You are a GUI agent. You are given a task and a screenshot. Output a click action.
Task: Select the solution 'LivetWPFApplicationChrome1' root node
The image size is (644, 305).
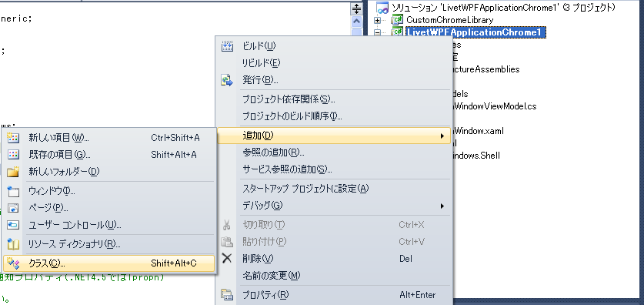point(503,8)
